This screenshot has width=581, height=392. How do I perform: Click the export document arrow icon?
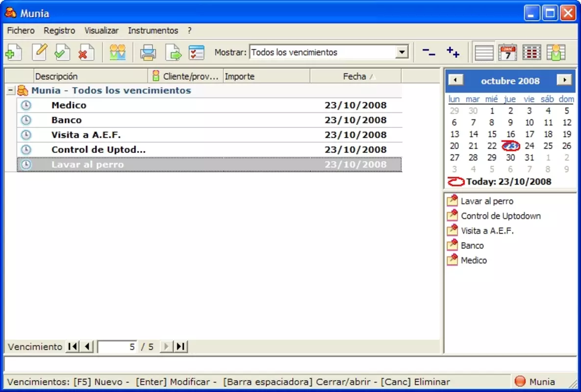coord(173,52)
